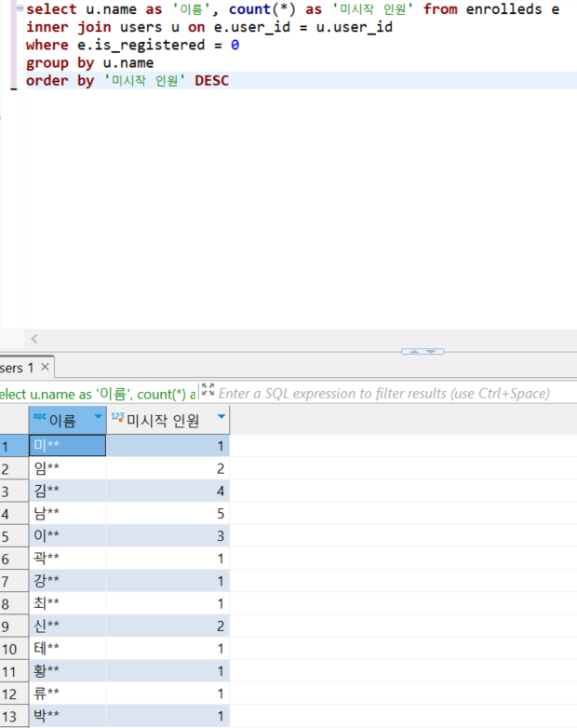The image size is (577, 728).
Task: Select the cell 박** in row 13
Action: pyautogui.click(x=68, y=716)
